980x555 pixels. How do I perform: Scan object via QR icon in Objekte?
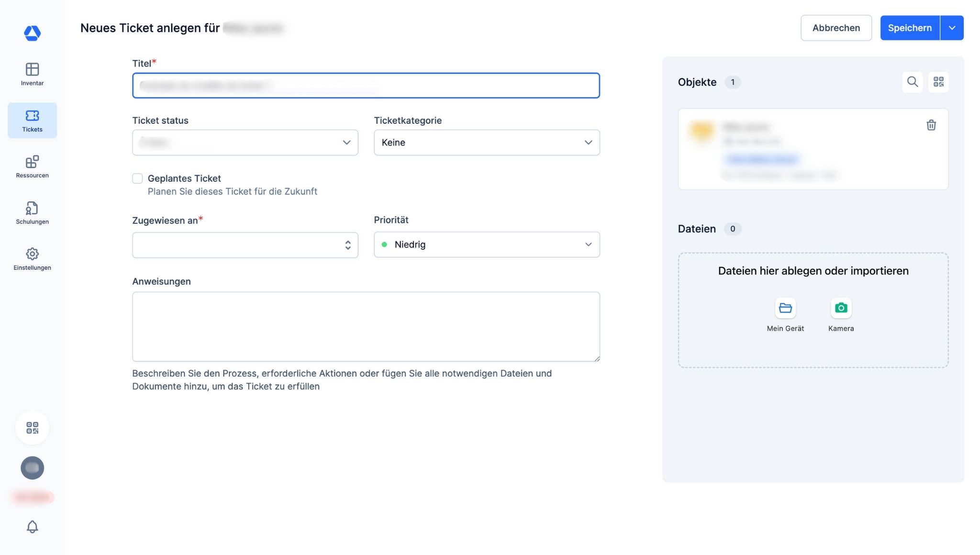click(x=938, y=82)
